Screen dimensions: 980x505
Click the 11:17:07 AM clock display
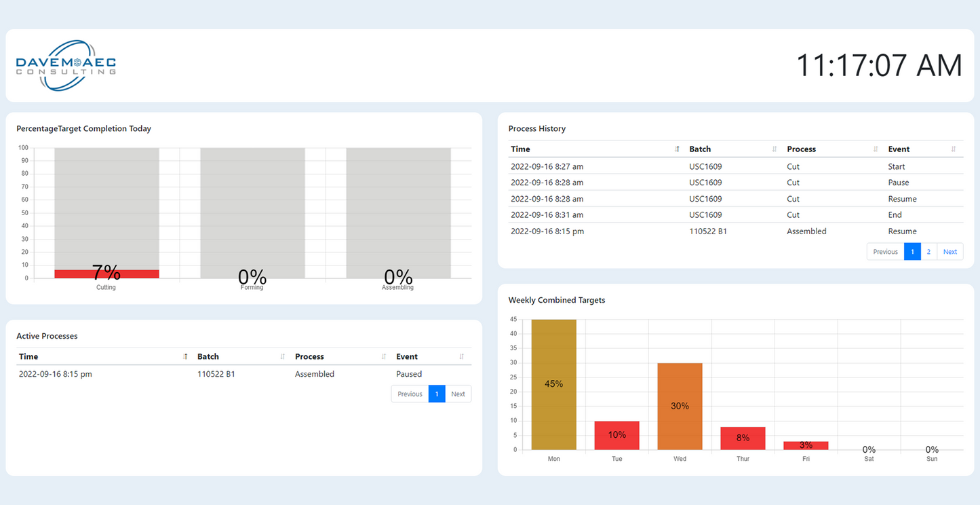878,65
